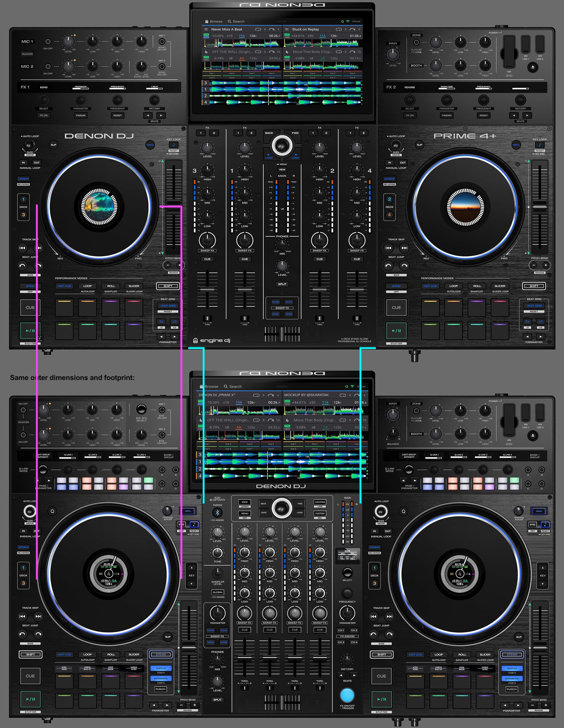Click the Search magnifier on the Prime 4+ screen
The height and width of the screenshot is (728, 564).
pyautogui.click(x=229, y=21)
